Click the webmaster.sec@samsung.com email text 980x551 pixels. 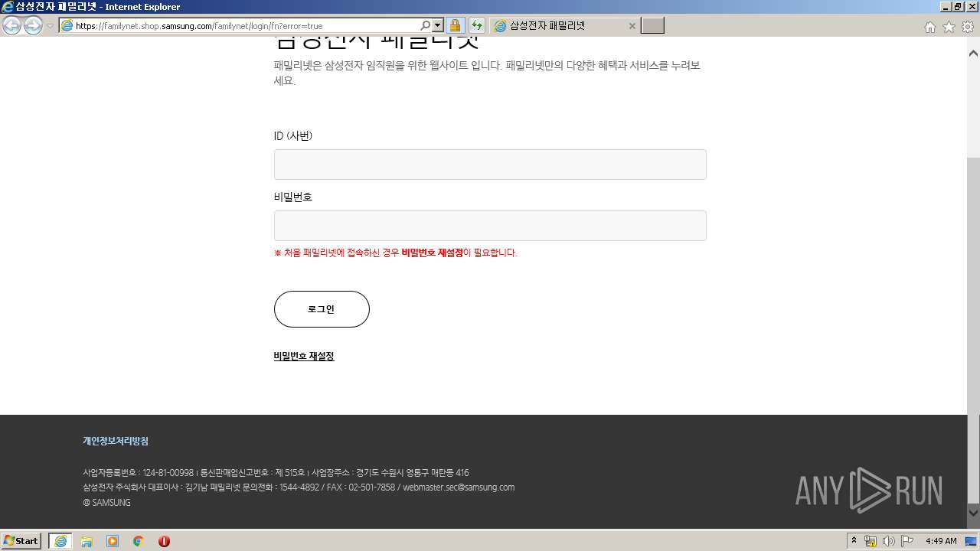pyautogui.click(x=459, y=487)
